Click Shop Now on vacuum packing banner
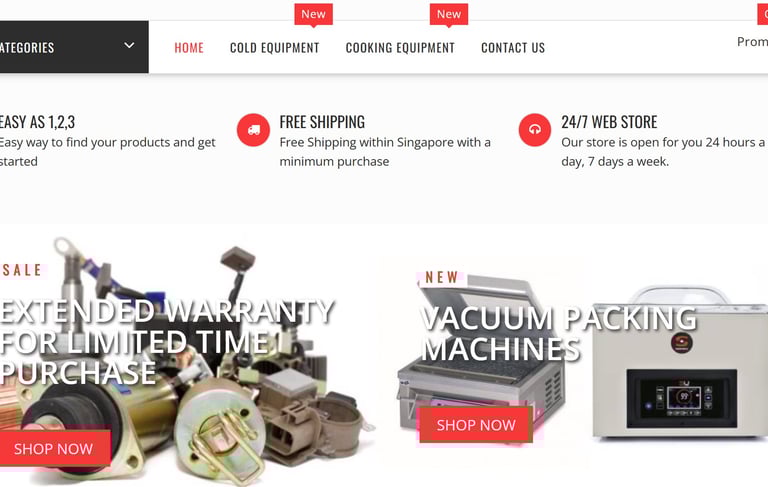The image size is (768, 487). coord(476,425)
